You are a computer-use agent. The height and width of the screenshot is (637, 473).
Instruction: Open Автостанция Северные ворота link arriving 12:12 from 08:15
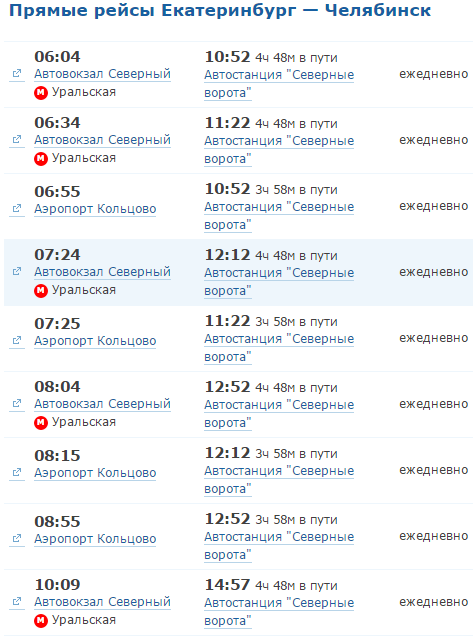[x=279, y=480]
